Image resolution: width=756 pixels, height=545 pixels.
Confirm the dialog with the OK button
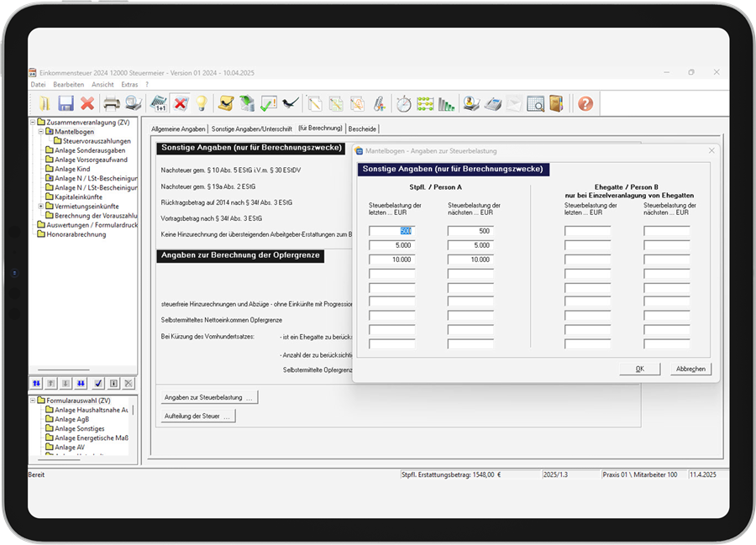point(640,369)
